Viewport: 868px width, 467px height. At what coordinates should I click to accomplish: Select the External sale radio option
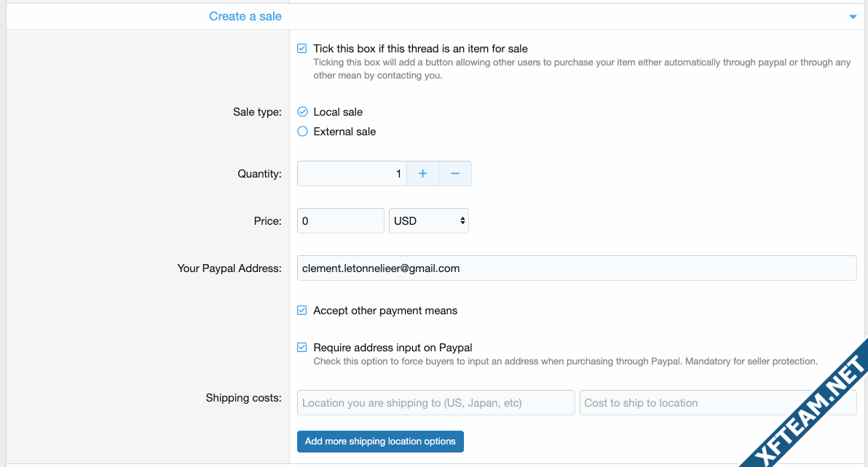coord(302,132)
